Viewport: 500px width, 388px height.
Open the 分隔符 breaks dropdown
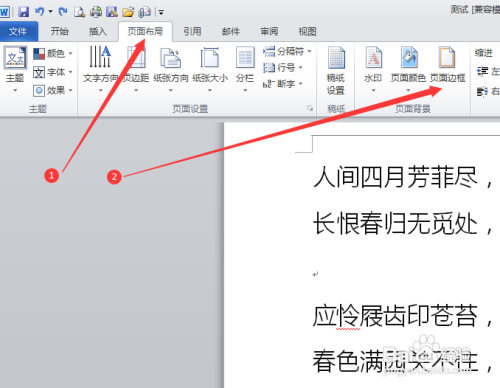coord(287,51)
